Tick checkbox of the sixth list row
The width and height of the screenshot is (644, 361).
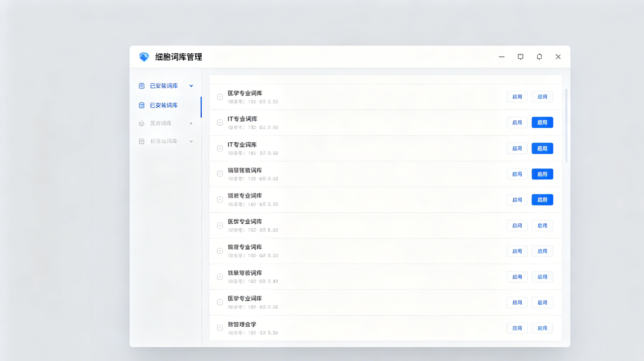[220, 225]
